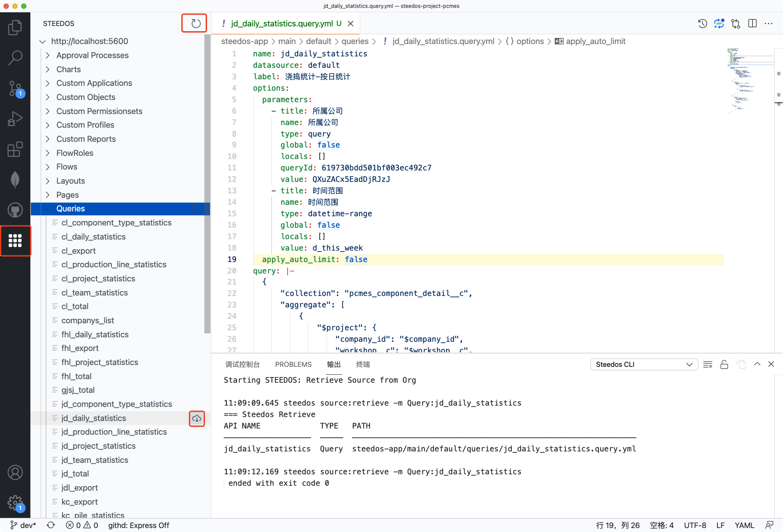Open the Search view in activity bar

[x=15, y=58]
